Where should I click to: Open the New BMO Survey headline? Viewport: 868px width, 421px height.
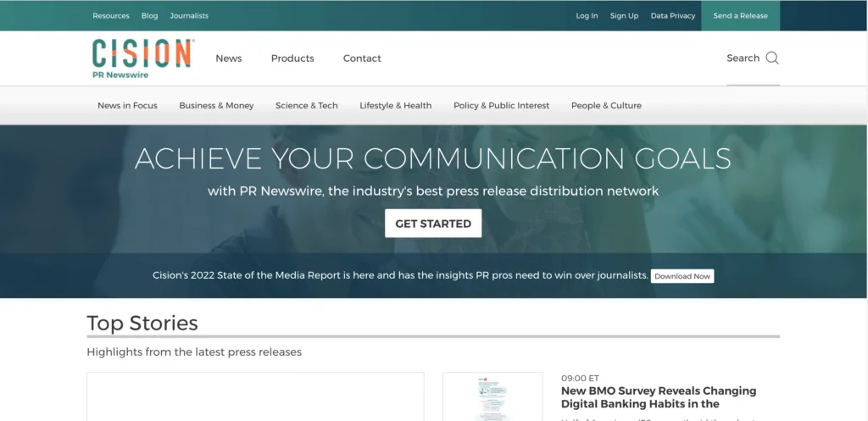tap(659, 397)
